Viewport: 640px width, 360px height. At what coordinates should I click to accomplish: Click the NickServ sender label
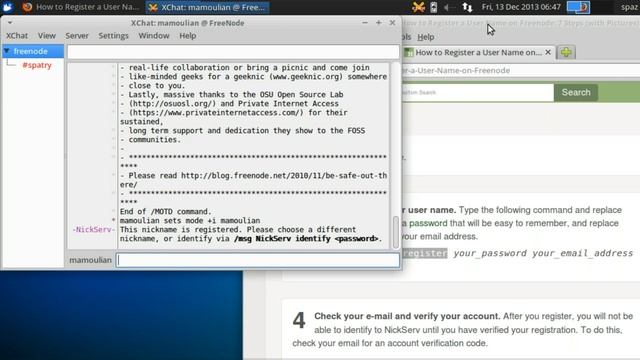93,229
